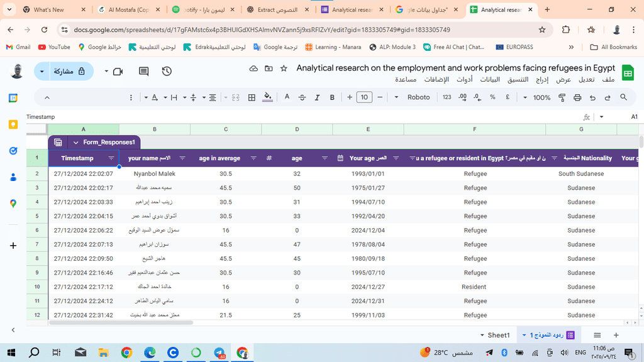Click the borders grid icon

[252, 97]
